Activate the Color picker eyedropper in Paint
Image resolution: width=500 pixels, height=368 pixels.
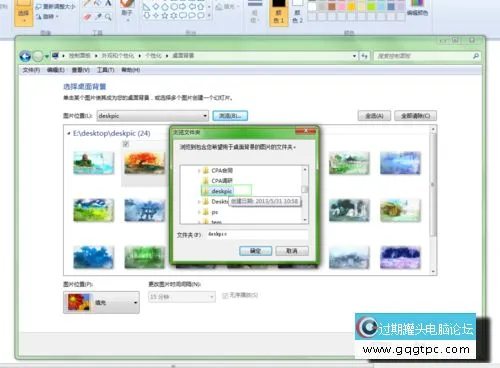click(x=98, y=17)
